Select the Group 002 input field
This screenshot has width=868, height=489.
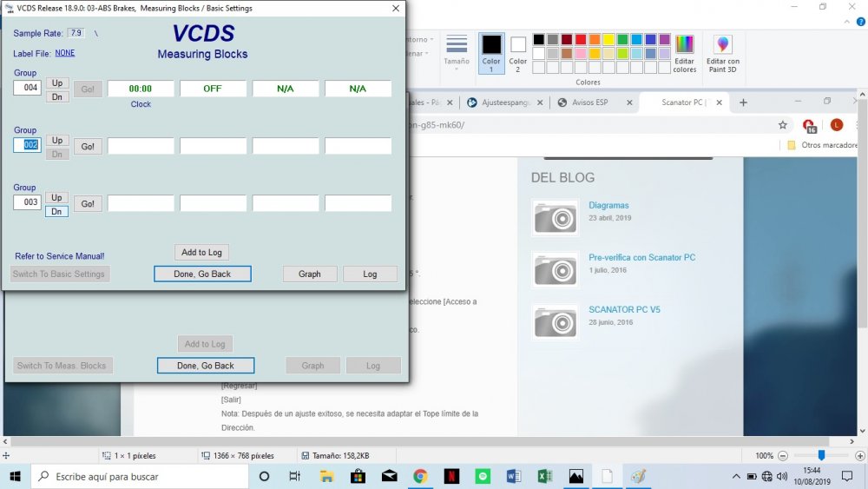[x=27, y=145]
